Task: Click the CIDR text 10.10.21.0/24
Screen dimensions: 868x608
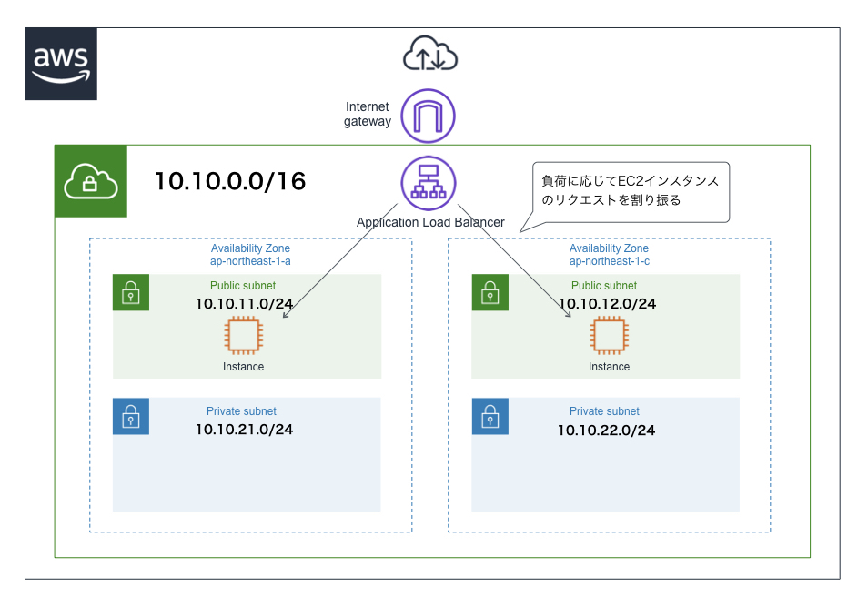Action: [x=244, y=430]
